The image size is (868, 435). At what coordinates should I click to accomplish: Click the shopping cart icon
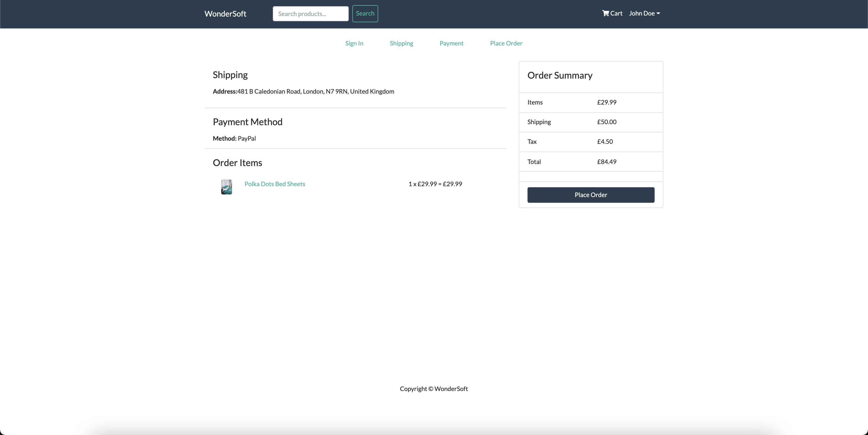(x=606, y=13)
